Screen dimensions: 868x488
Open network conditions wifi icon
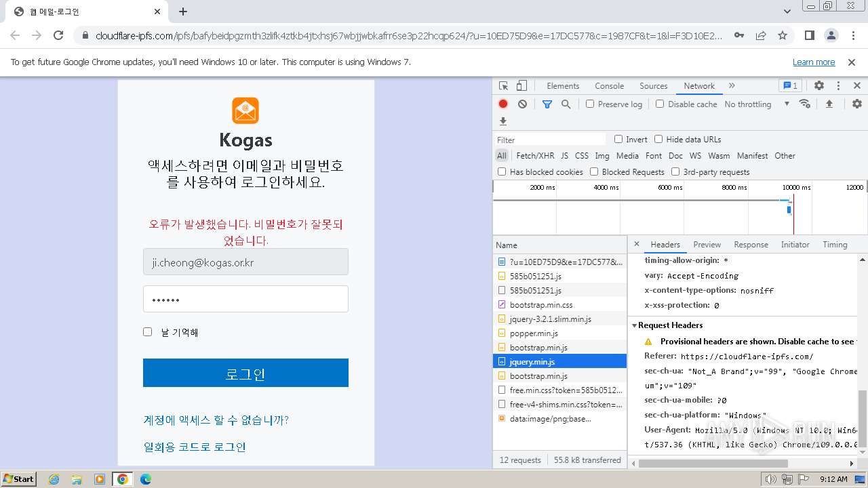click(x=805, y=104)
